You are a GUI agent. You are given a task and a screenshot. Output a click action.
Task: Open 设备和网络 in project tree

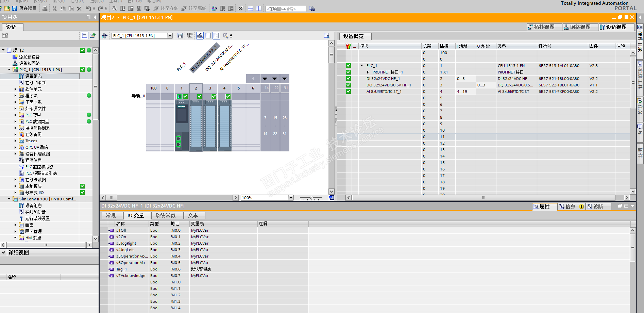coord(29,63)
